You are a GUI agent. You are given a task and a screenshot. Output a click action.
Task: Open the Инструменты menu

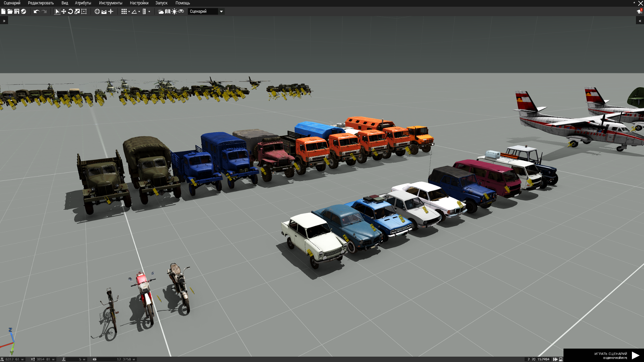coord(111,3)
